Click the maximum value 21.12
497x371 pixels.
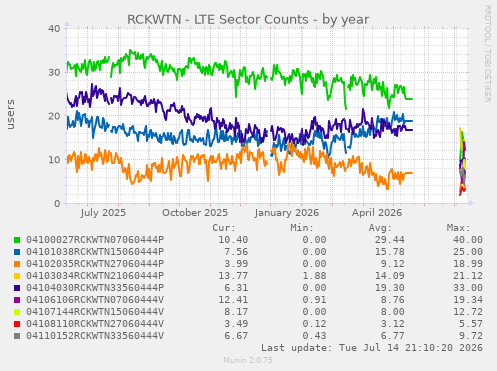pyautogui.click(x=468, y=276)
